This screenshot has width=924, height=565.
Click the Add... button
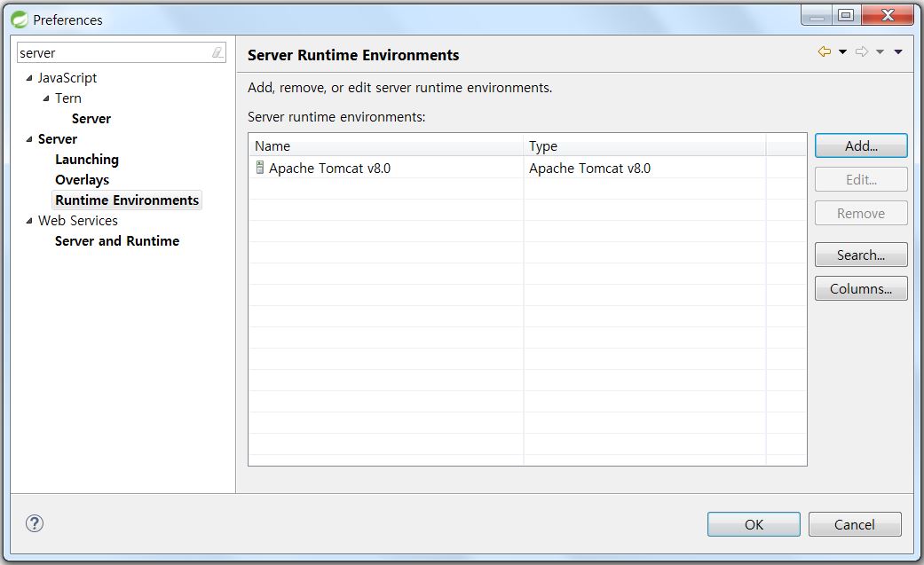point(861,145)
